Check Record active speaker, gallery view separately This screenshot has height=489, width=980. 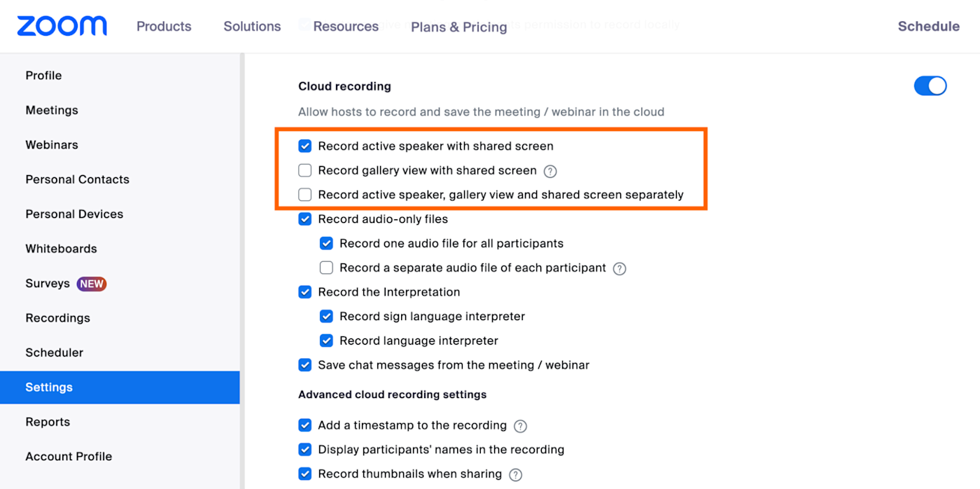coord(305,195)
